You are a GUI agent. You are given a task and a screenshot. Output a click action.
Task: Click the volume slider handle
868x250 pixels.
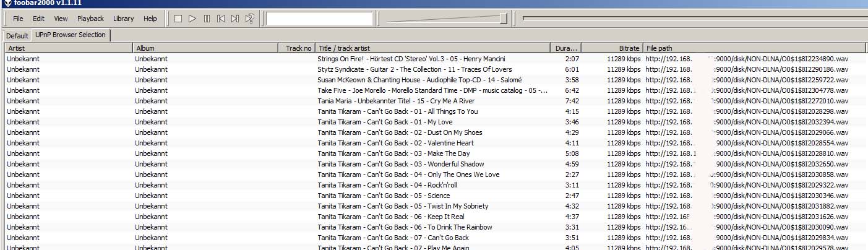pyautogui.click(x=504, y=19)
